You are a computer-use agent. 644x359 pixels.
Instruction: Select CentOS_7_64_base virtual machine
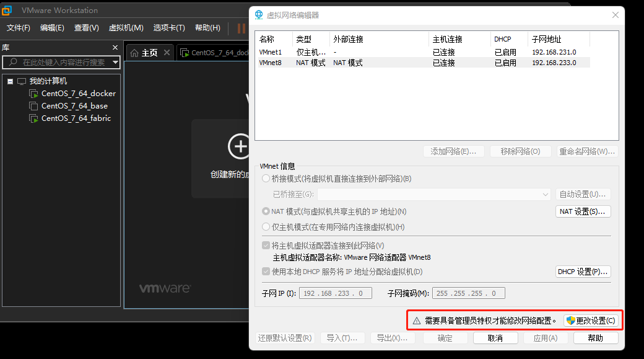[74, 105]
